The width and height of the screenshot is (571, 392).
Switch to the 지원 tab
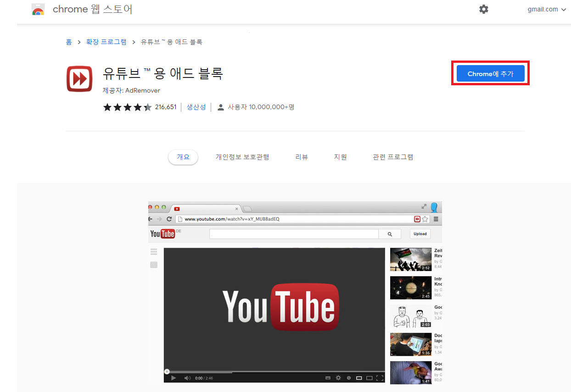click(340, 157)
